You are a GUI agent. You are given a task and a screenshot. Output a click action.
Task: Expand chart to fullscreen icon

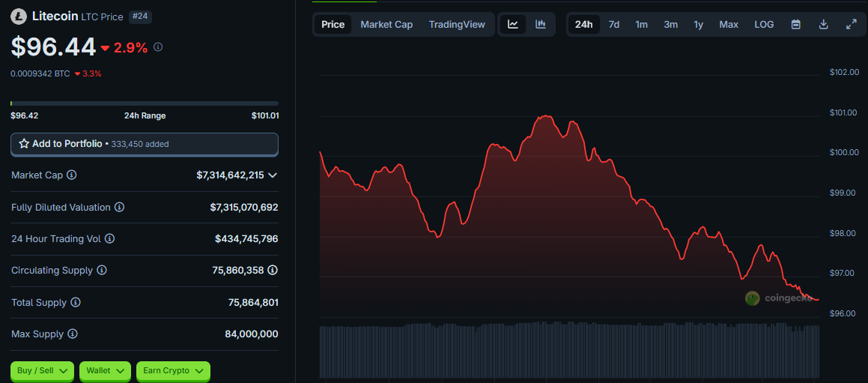[x=852, y=25]
